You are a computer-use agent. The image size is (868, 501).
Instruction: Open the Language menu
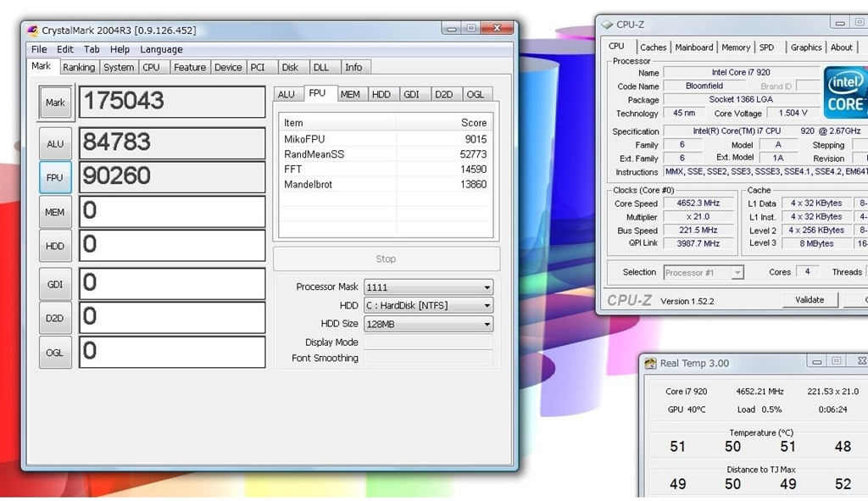click(161, 49)
